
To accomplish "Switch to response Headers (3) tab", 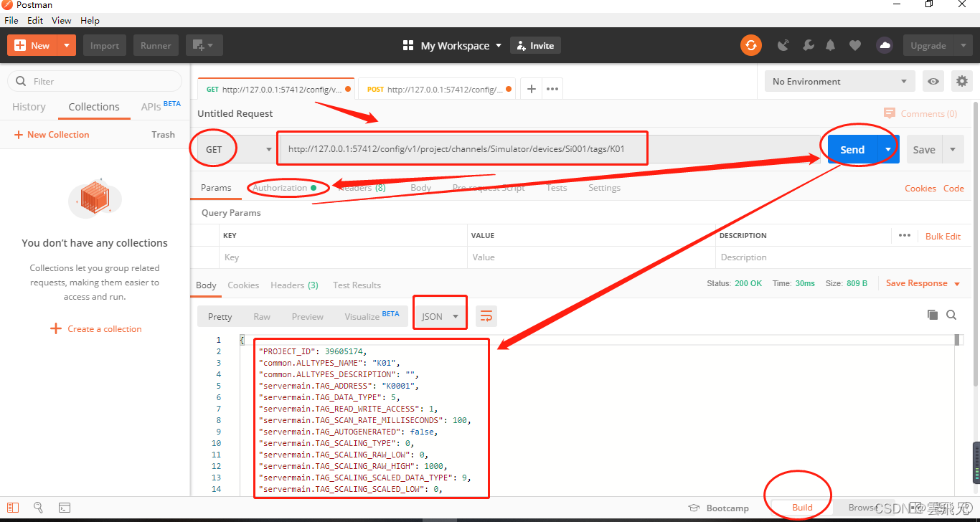I will point(294,285).
